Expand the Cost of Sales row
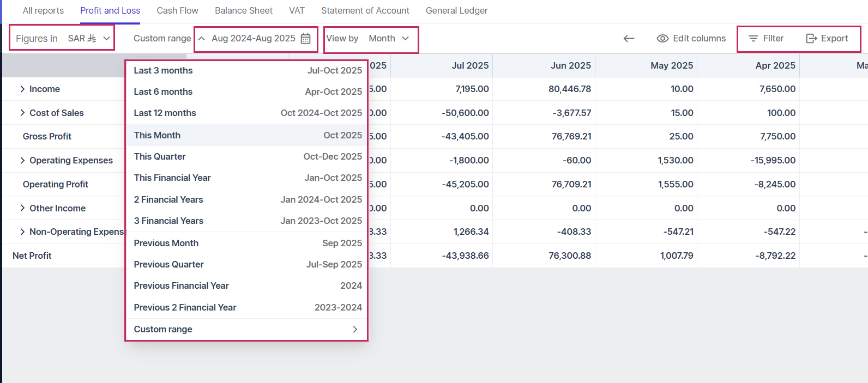 tap(22, 113)
